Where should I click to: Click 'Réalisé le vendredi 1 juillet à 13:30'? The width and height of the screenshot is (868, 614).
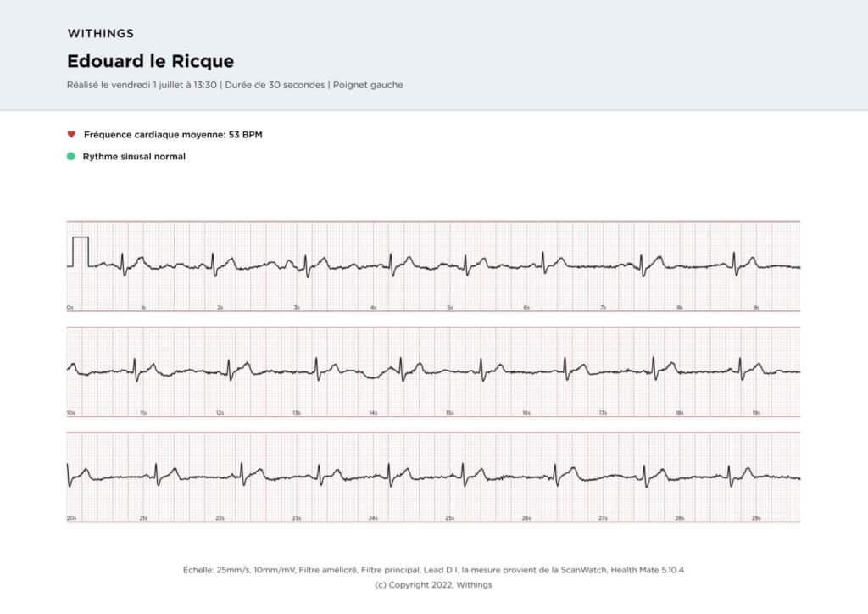coord(142,85)
